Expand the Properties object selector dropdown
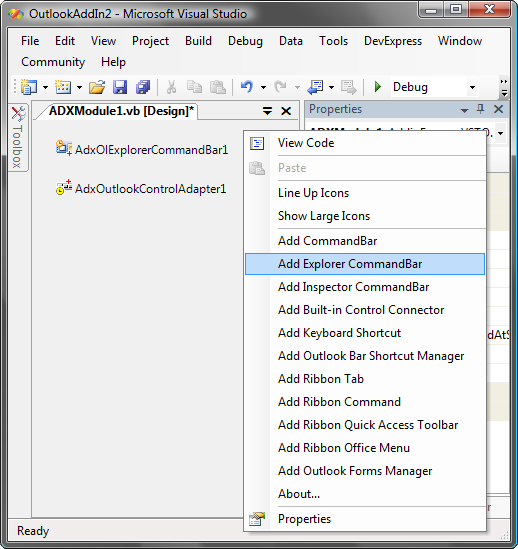The width and height of the screenshot is (518, 549). 501,133
